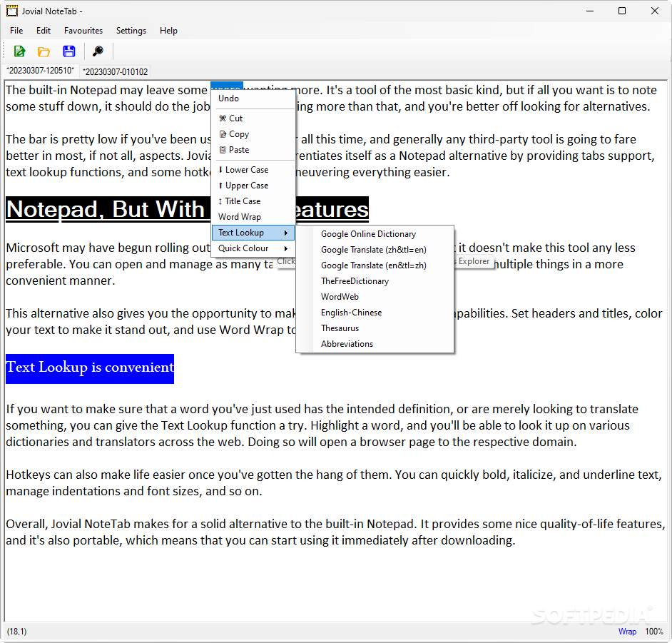This screenshot has width=672, height=643.
Task: Click the paragraph starting 'Hotkeys can also'
Action: pyautogui.click(x=334, y=482)
